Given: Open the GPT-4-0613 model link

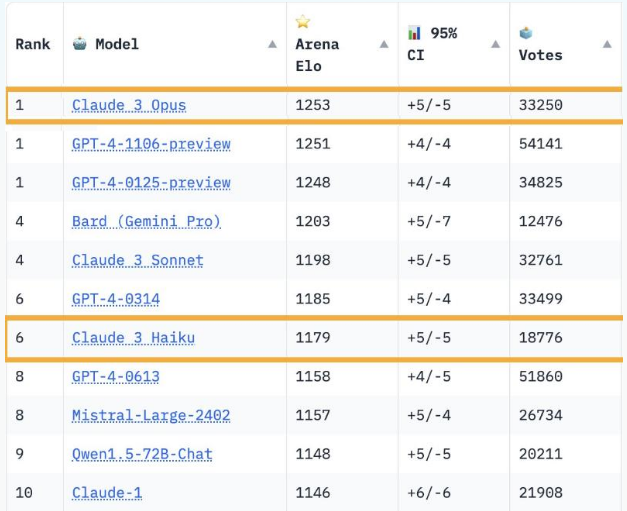Looking at the screenshot, I should point(116,376).
